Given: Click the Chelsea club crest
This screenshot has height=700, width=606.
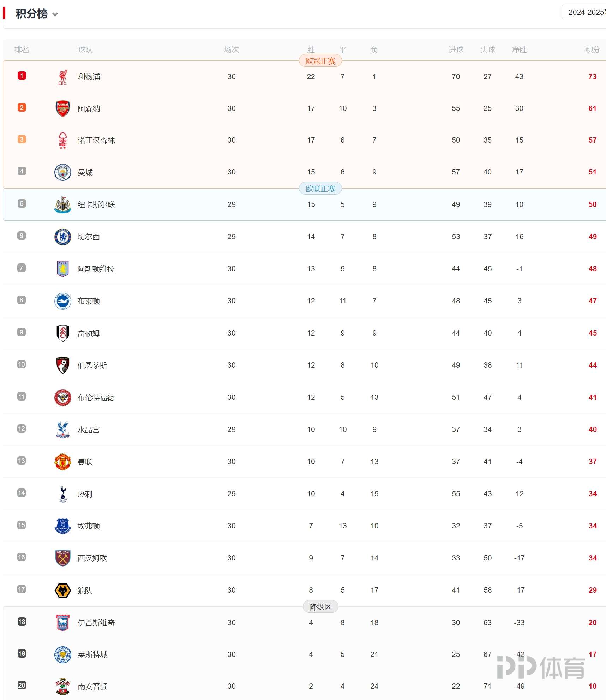Looking at the screenshot, I should pos(62,237).
